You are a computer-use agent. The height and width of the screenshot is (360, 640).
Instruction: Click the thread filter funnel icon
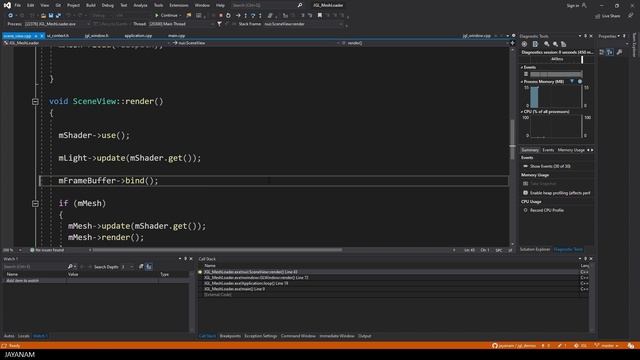coord(219,24)
